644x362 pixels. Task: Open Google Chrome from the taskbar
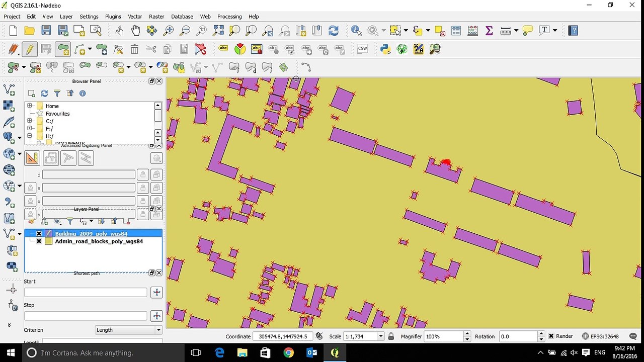(288, 353)
